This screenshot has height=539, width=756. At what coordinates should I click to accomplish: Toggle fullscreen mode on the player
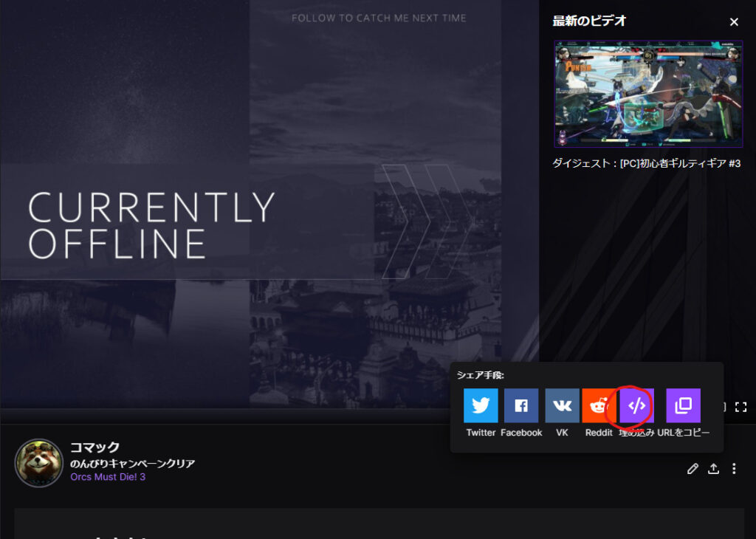pos(741,407)
